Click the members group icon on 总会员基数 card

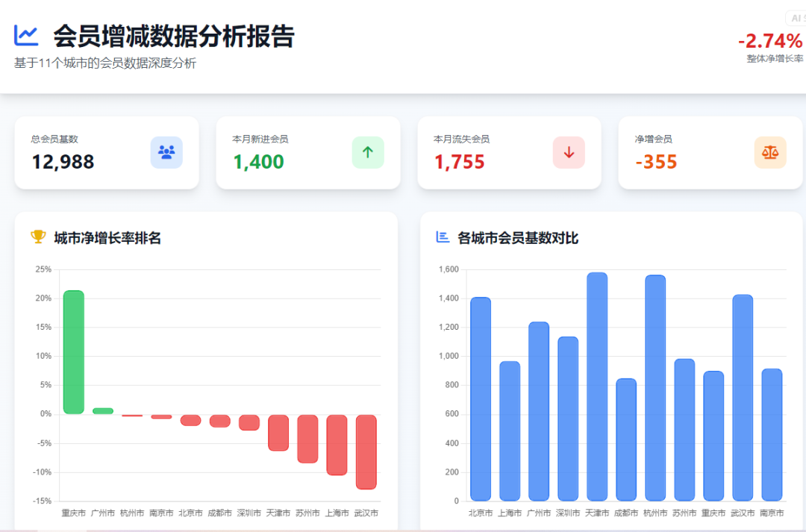coord(166,152)
